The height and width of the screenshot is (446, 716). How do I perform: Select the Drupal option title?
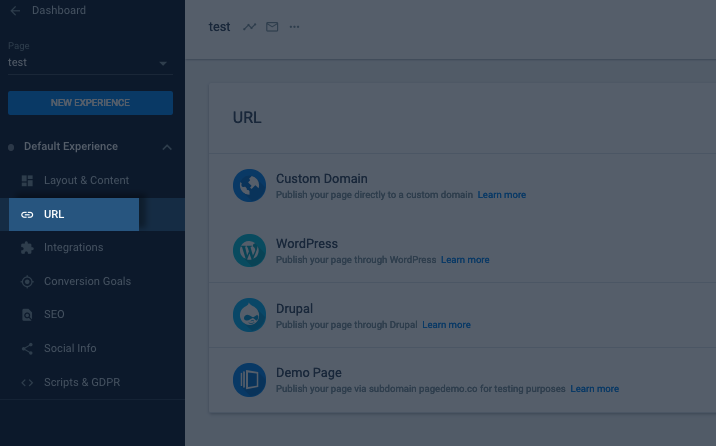coord(294,309)
